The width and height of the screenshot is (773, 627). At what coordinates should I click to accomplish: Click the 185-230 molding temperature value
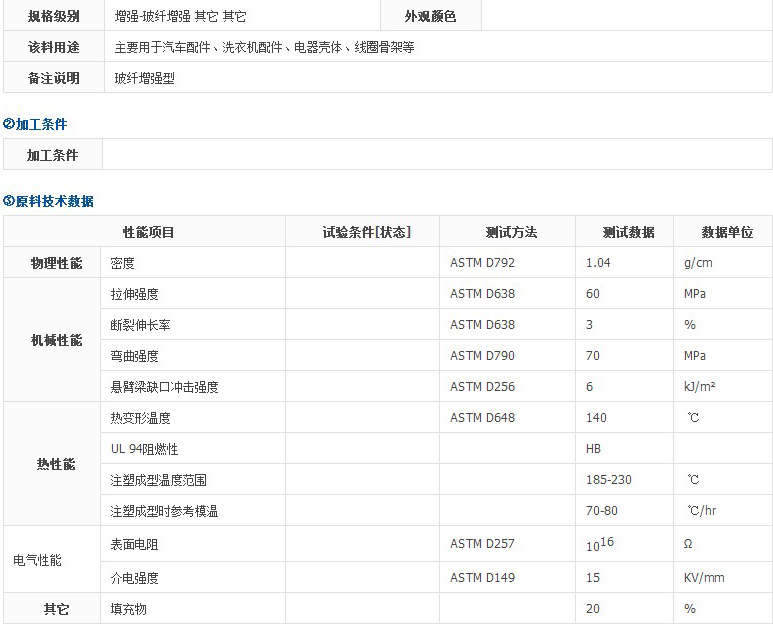[x=609, y=480]
